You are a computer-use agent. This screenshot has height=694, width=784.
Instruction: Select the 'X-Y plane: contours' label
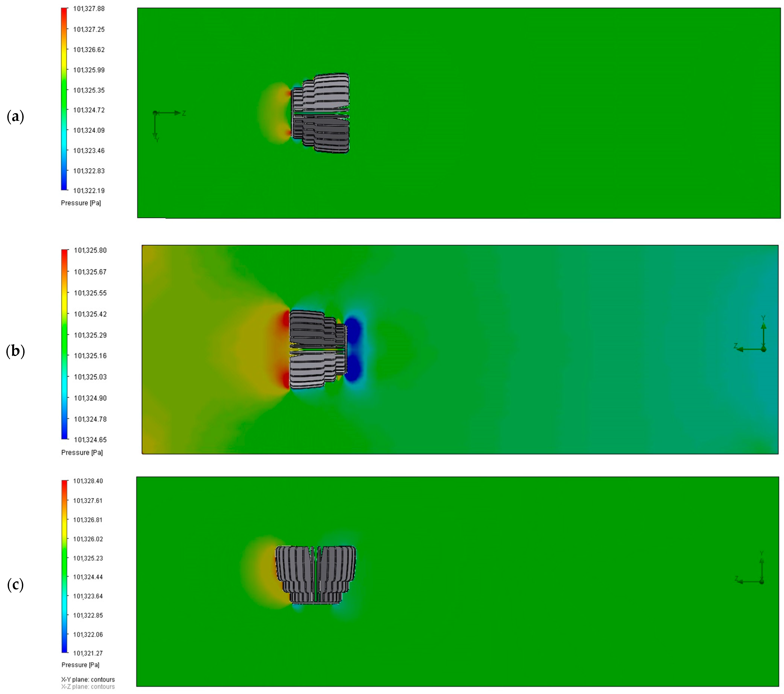88,679
